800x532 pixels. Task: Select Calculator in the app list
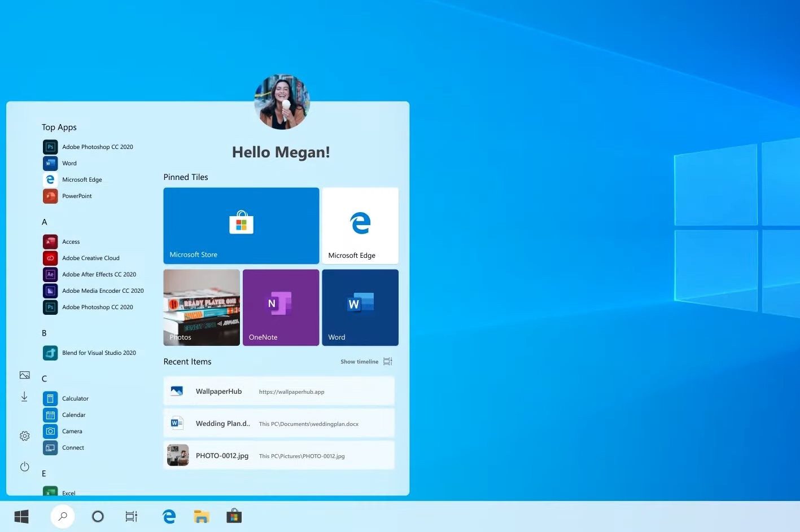coord(75,399)
